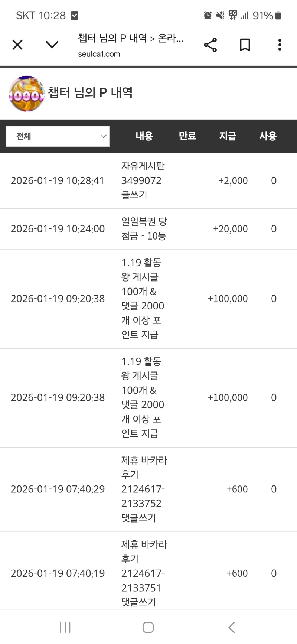Screen dimensions: 297x644
Task: Open the 자유게시판 3499072 글쓰기 entry
Action: pyautogui.click(x=143, y=180)
